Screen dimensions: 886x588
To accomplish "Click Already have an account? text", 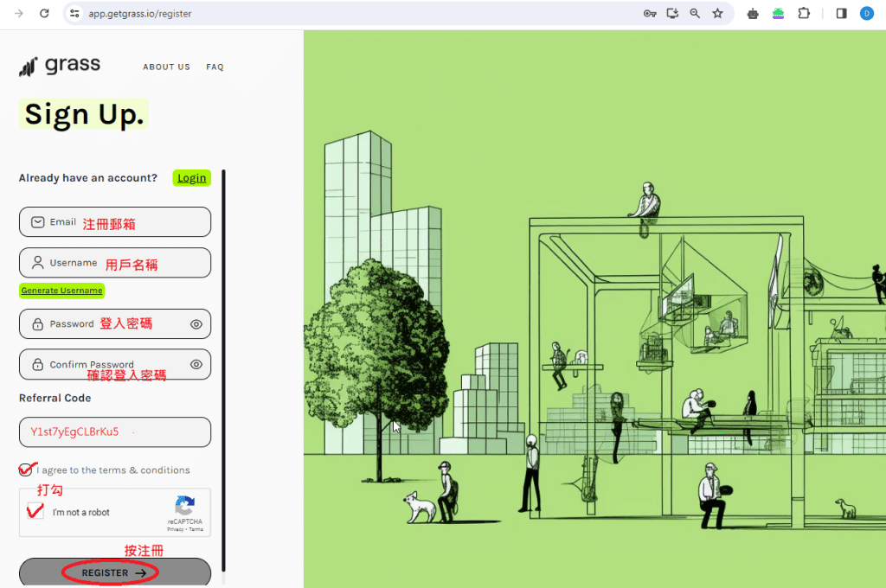I will click(x=88, y=178).
